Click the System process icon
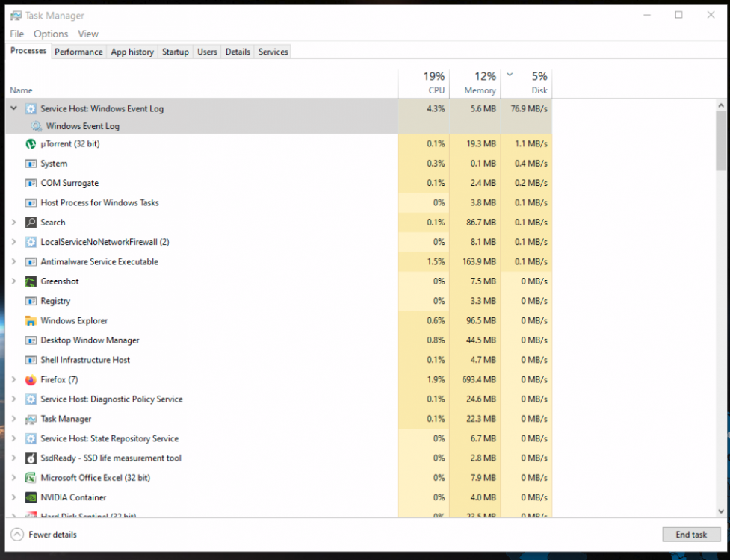This screenshot has height=560, width=730. 31,164
